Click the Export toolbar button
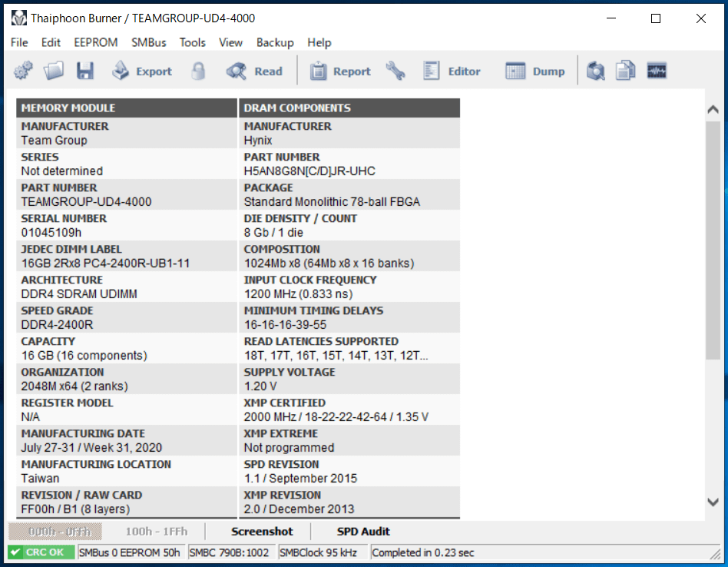This screenshot has width=728, height=567. 142,71
